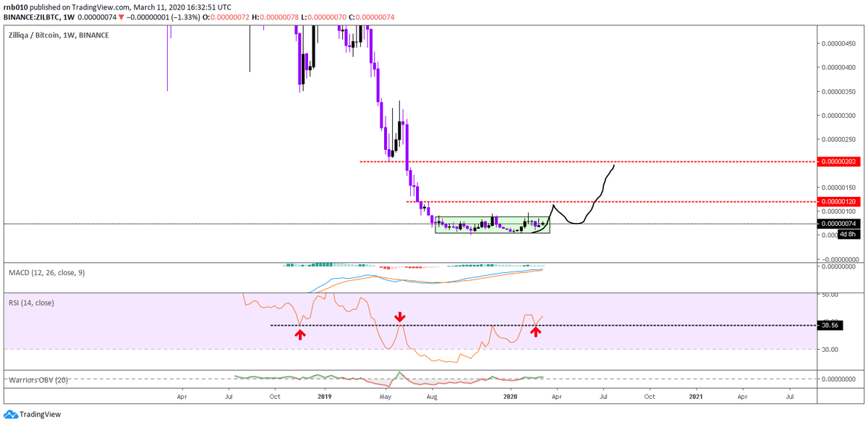Viewport: 868px width, 425px height.
Task: Click the May label on the time axis
Action: (x=386, y=397)
